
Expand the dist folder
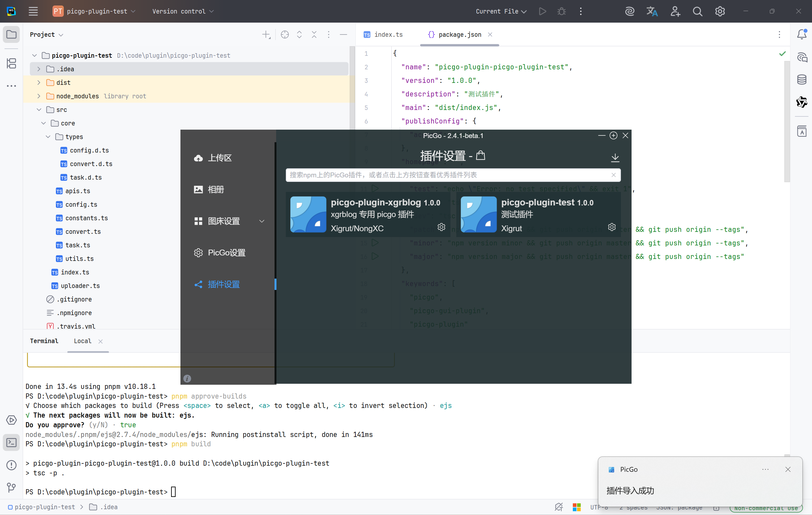(39, 83)
